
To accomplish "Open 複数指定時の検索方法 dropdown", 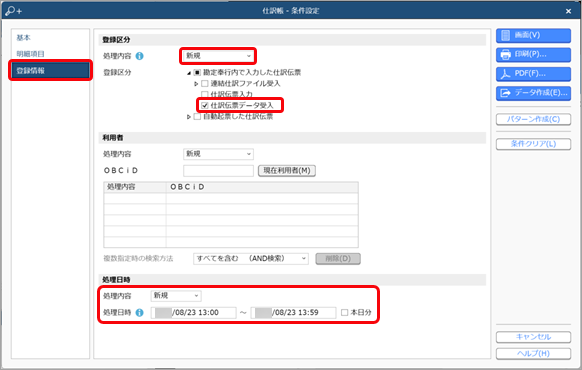I will coord(251,259).
